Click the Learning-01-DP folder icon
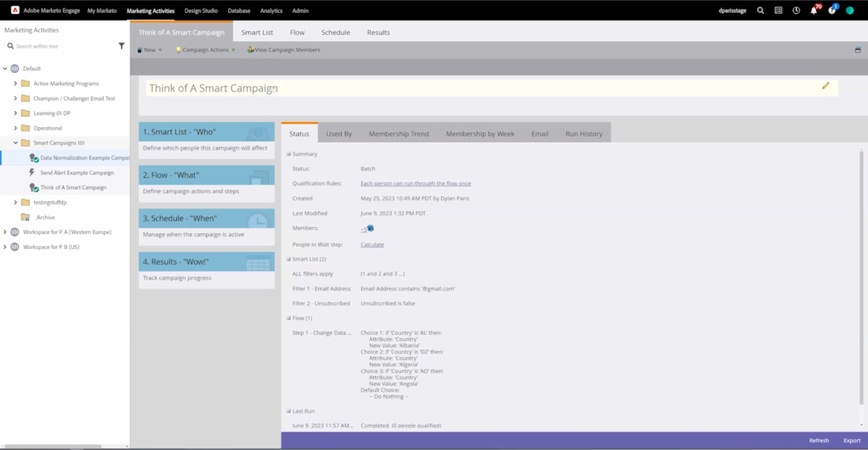 [x=25, y=113]
